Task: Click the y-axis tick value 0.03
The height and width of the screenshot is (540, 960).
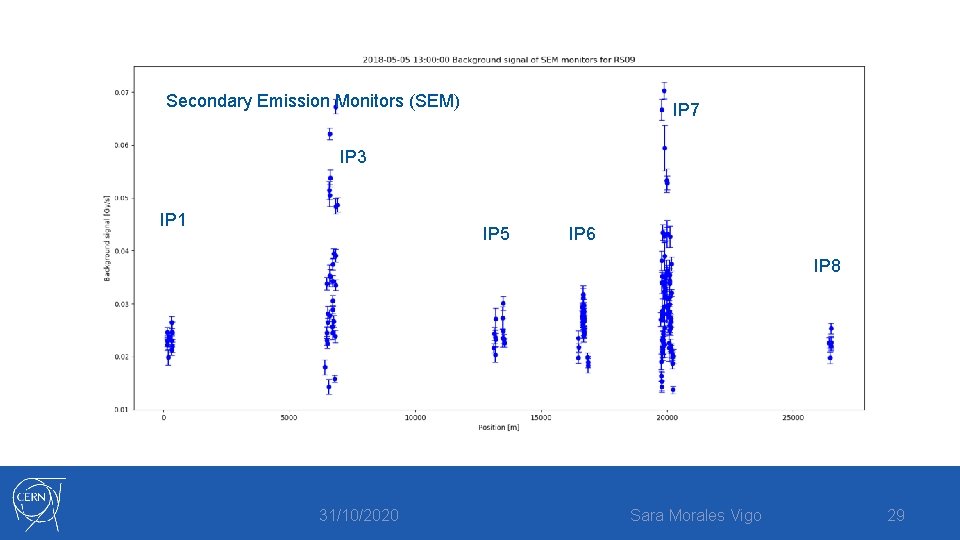Action: [121, 304]
